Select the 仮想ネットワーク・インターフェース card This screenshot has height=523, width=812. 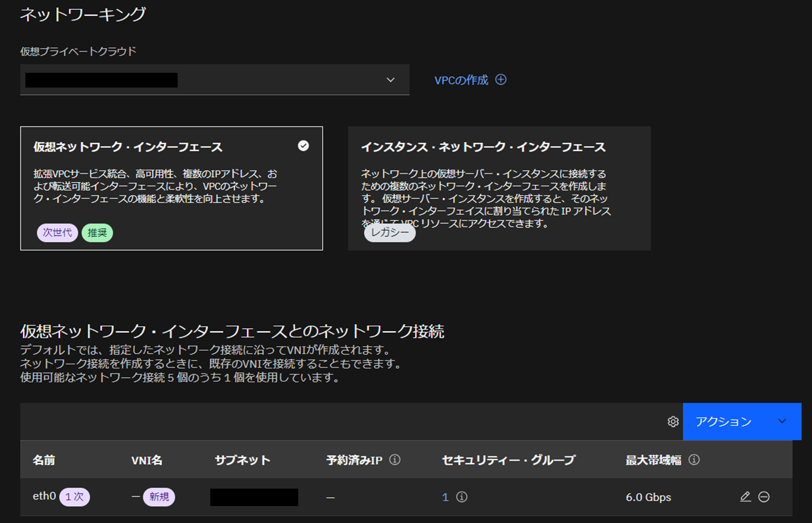pos(171,188)
